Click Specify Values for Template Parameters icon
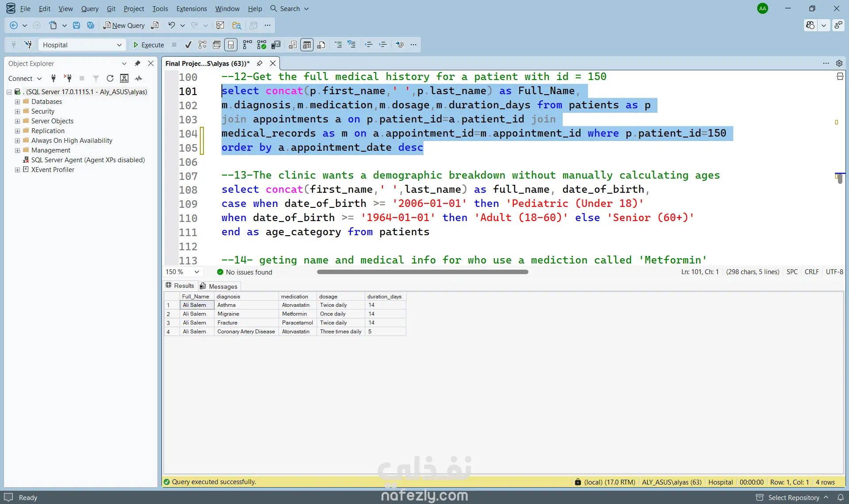 400,45
